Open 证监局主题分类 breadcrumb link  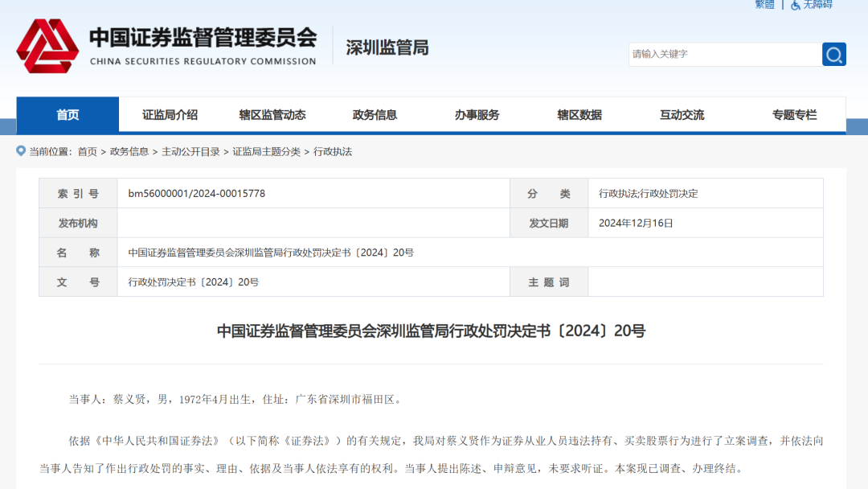(266, 151)
